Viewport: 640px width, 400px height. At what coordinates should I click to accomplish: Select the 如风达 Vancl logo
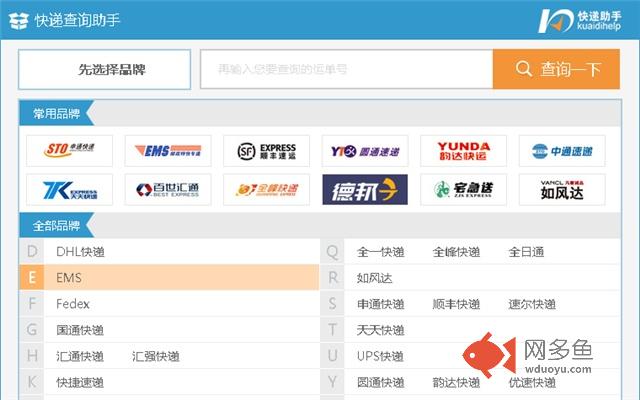coord(562,190)
